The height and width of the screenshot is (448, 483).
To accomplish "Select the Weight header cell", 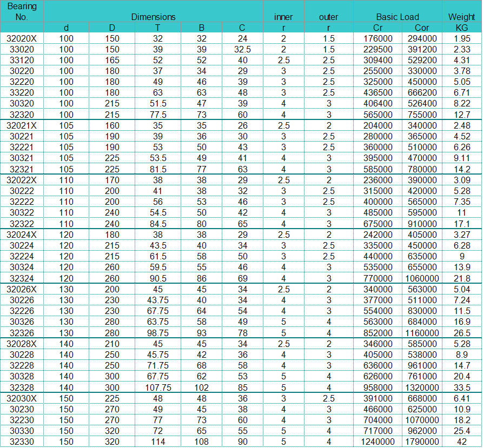I will [461, 17].
